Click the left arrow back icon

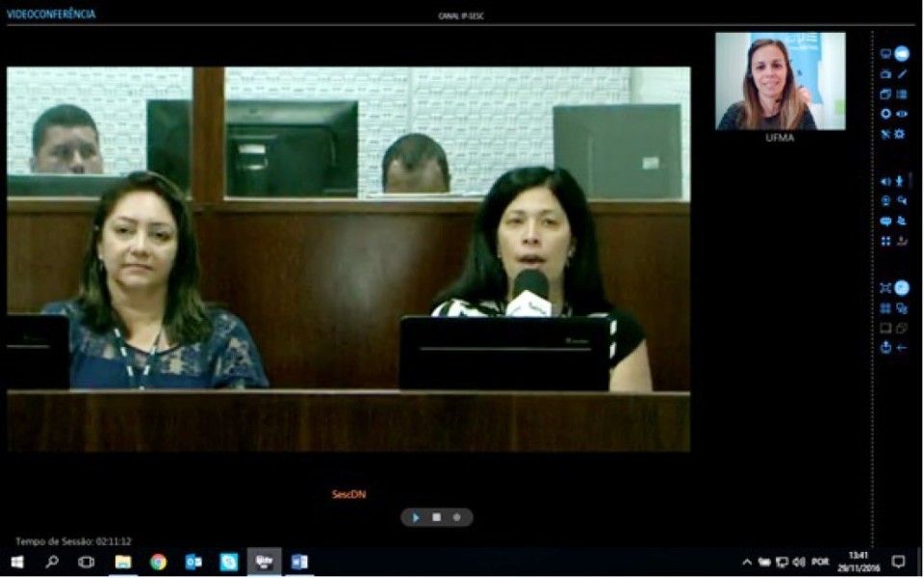(x=902, y=348)
